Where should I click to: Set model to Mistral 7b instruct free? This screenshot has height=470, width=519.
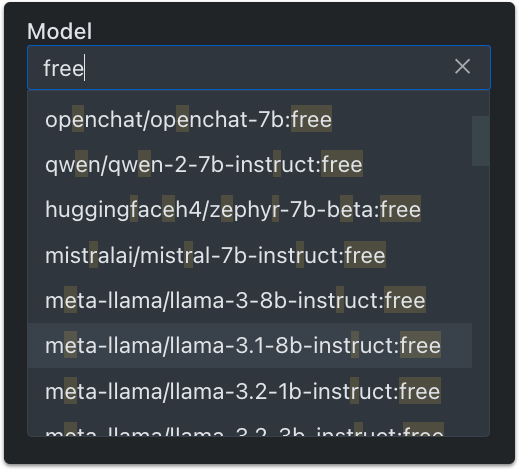click(250, 255)
